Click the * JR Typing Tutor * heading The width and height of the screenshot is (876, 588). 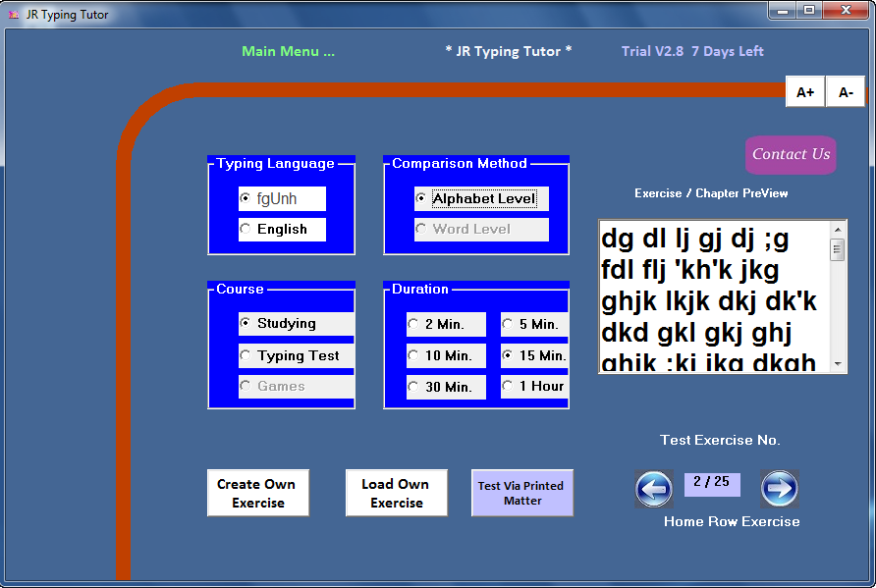[x=509, y=51]
